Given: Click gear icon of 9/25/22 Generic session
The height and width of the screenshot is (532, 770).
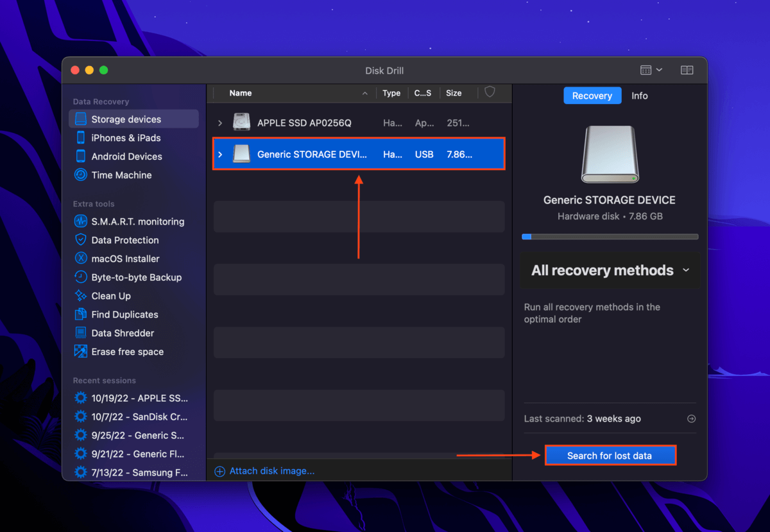Looking at the screenshot, I should click(x=81, y=435).
